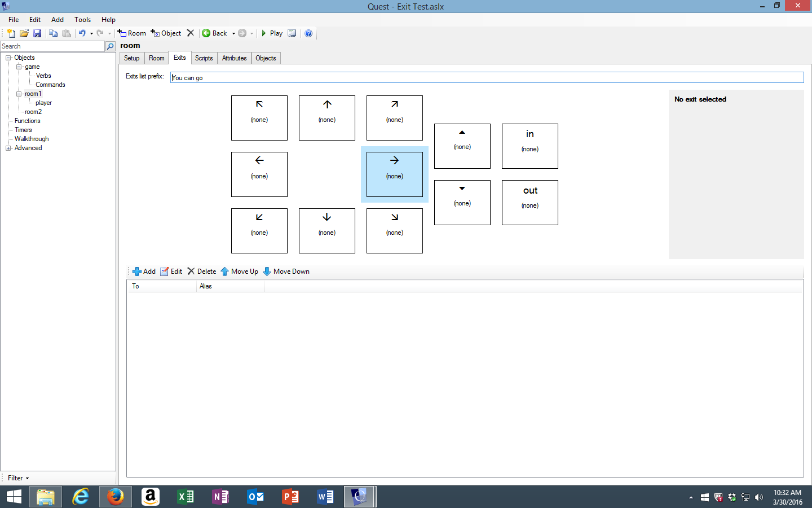
Task: Click the search magnifier icon
Action: click(x=110, y=46)
